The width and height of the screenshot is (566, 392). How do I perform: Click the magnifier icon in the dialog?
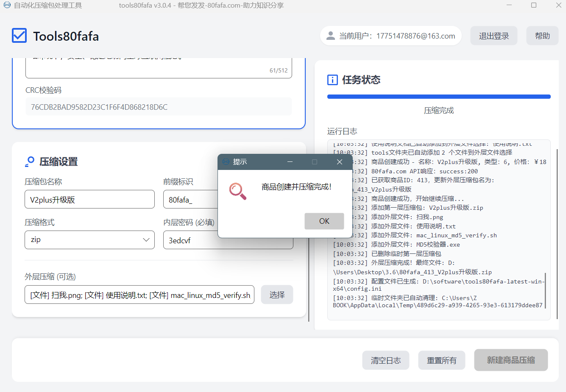tap(237, 191)
